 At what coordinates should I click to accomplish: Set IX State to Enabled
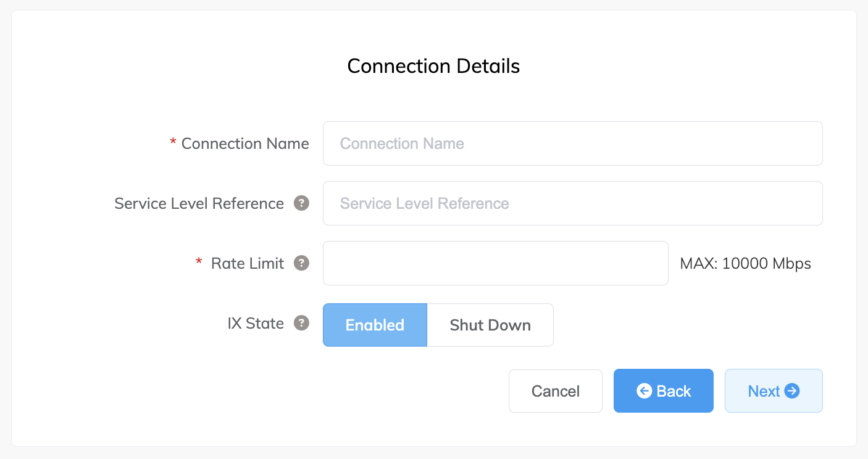375,325
